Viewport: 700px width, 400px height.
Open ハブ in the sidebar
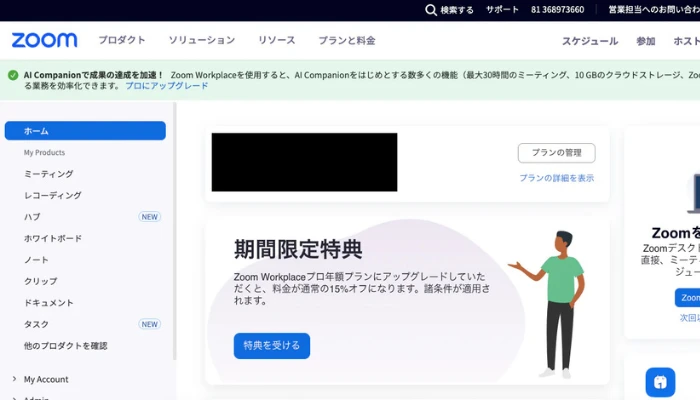click(x=32, y=217)
